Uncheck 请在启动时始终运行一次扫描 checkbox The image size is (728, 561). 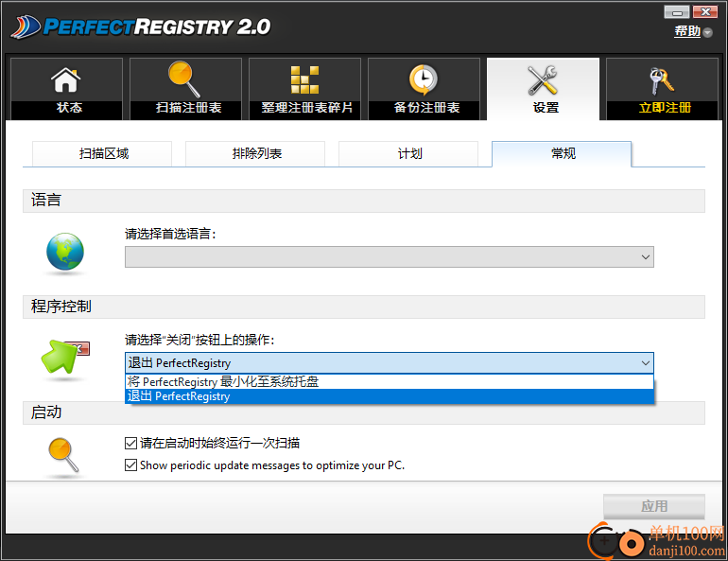[130, 443]
